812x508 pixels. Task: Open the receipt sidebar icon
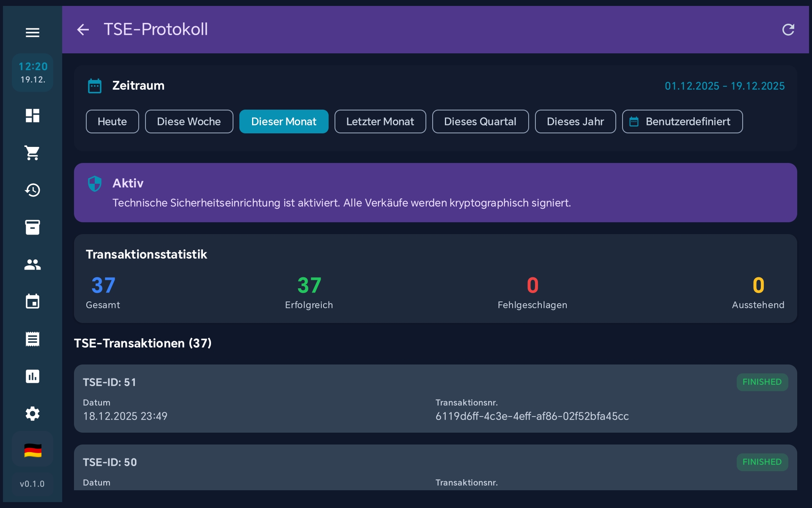point(33,339)
